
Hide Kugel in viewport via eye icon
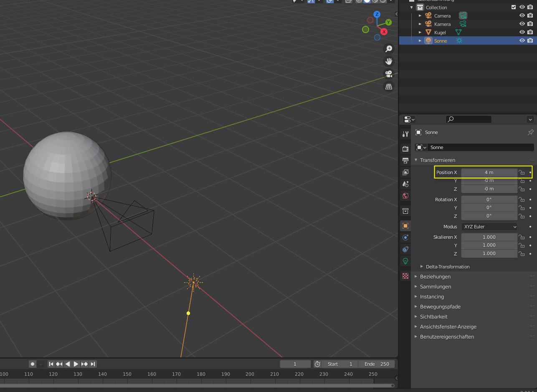tap(522, 32)
